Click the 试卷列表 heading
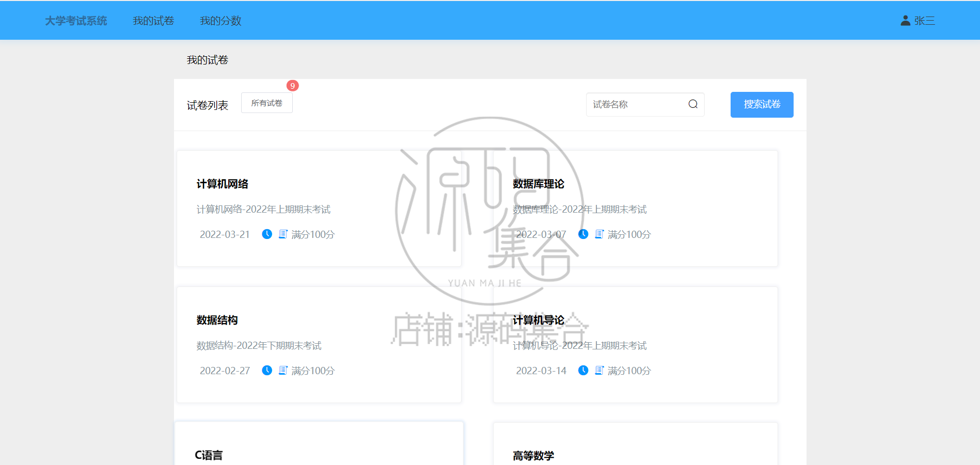The height and width of the screenshot is (465, 980). click(208, 105)
